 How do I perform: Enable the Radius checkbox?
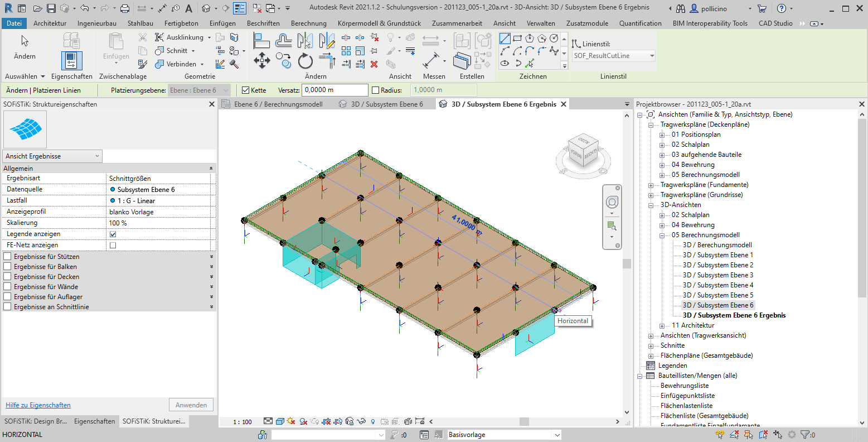point(375,90)
